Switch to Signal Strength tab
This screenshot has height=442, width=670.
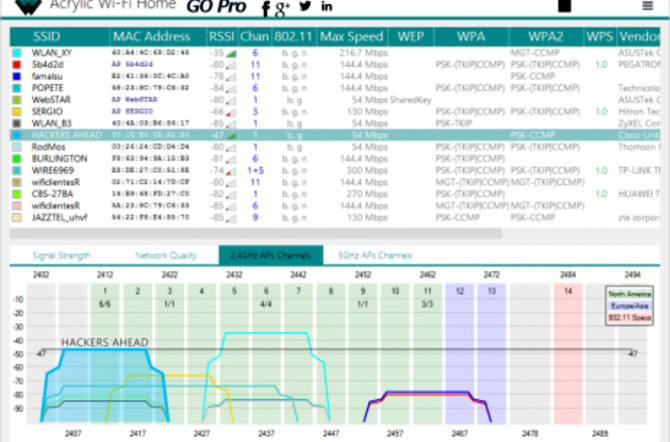click(x=62, y=256)
